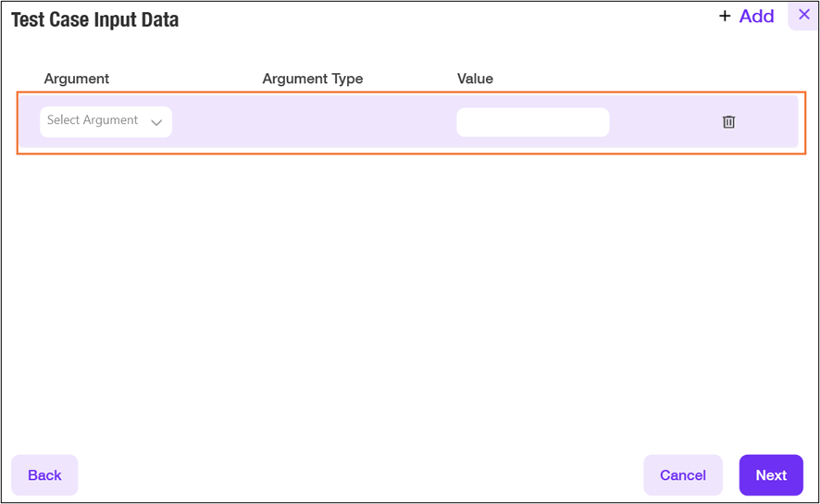The width and height of the screenshot is (820, 504).
Task: Delete the argument row with trash icon
Action: click(728, 122)
